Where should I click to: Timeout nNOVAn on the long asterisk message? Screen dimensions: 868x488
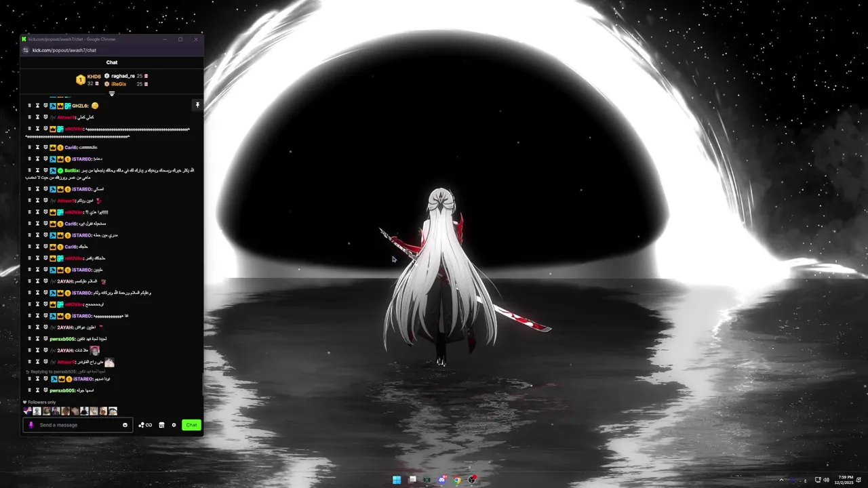(37, 129)
